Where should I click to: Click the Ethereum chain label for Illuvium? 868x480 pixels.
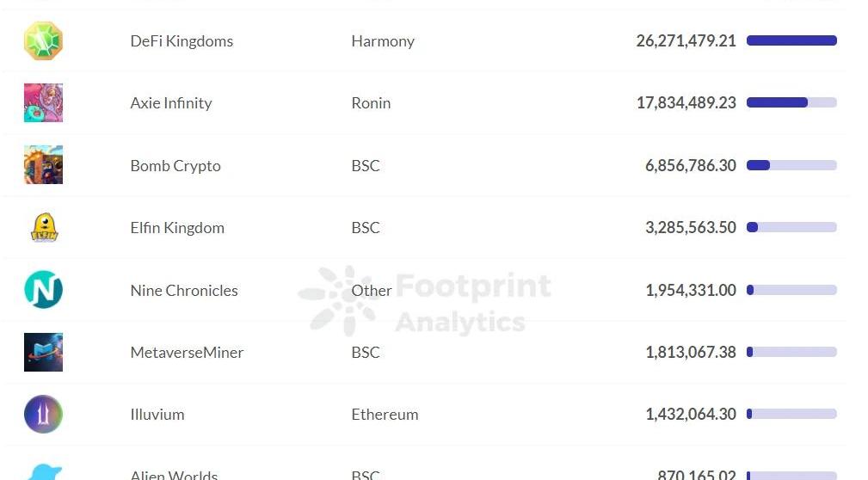385,415
